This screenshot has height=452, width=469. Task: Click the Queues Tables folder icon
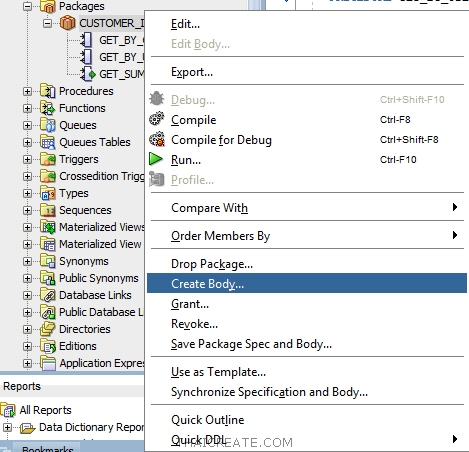coord(48,142)
